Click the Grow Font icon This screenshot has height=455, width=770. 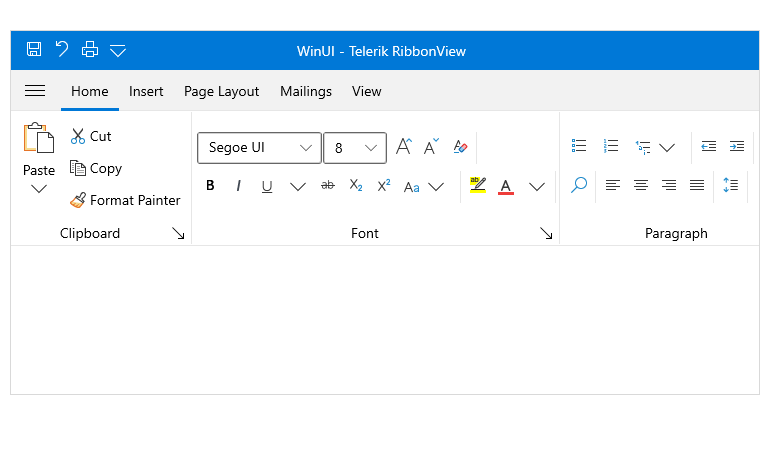click(x=404, y=147)
